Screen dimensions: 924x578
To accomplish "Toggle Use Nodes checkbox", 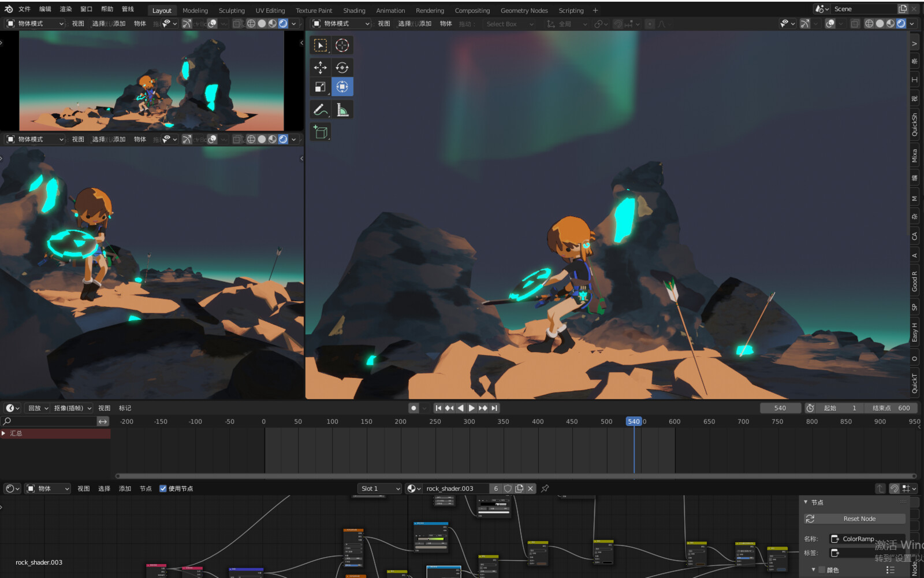I will click(x=163, y=488).
